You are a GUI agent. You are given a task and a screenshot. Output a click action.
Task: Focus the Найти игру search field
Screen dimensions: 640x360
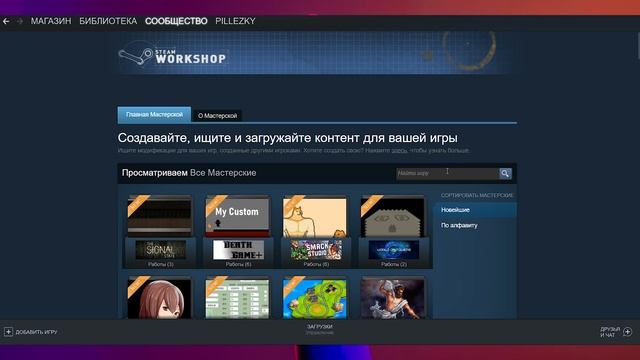[447, 173]
